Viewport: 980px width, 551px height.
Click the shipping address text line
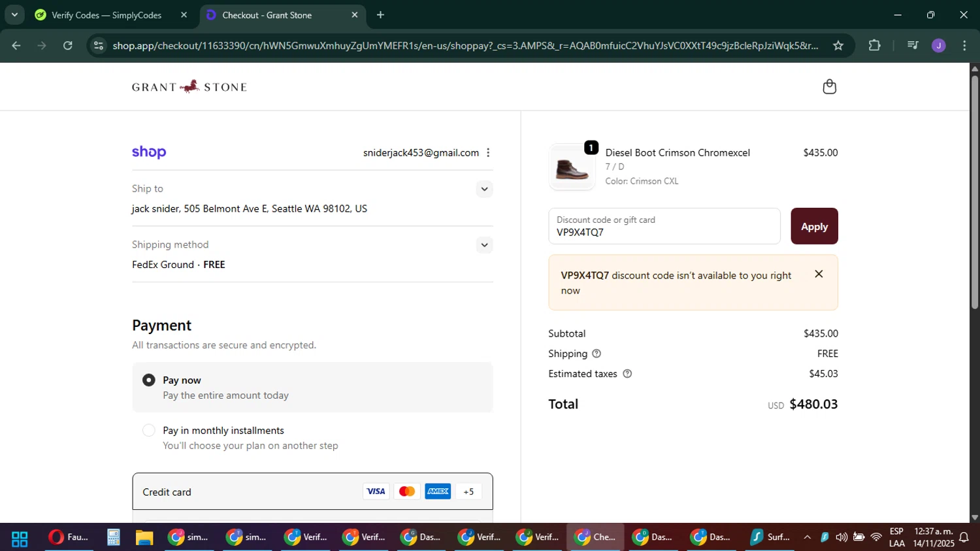point(250,209)
